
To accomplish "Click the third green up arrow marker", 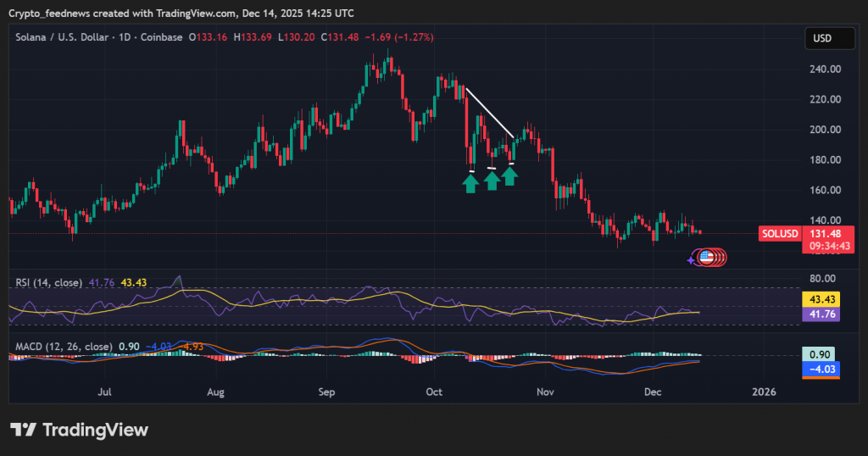I will pyautogui.click(x=509, y=175).
